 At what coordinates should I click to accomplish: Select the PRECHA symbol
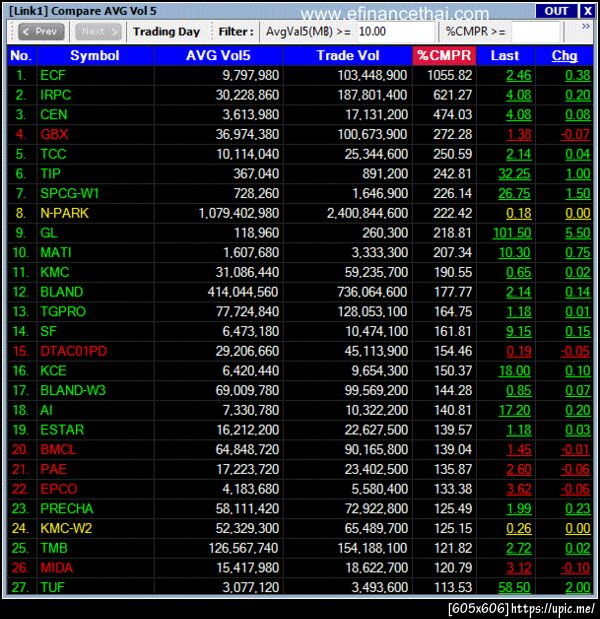pos(67,508)
